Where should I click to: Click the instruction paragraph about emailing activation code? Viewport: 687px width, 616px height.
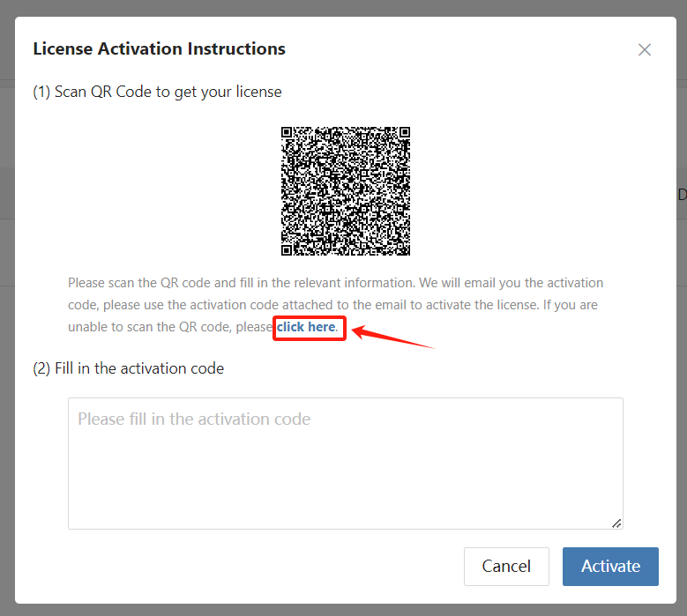336,305
